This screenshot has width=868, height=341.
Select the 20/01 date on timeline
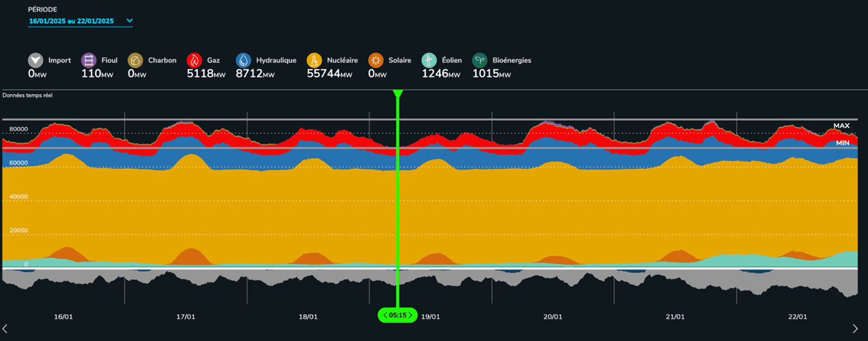(x=552, y=317)
